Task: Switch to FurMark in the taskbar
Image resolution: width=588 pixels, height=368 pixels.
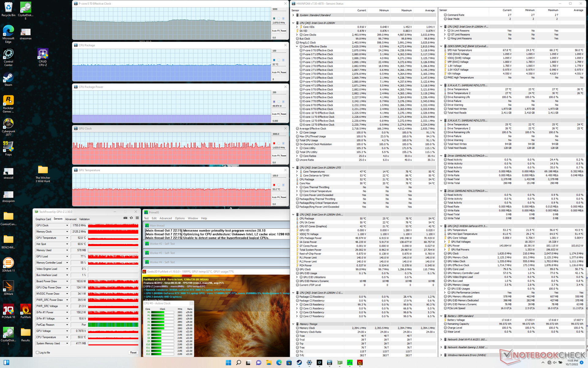Action: pyautogui.click(x=360, y=362)
